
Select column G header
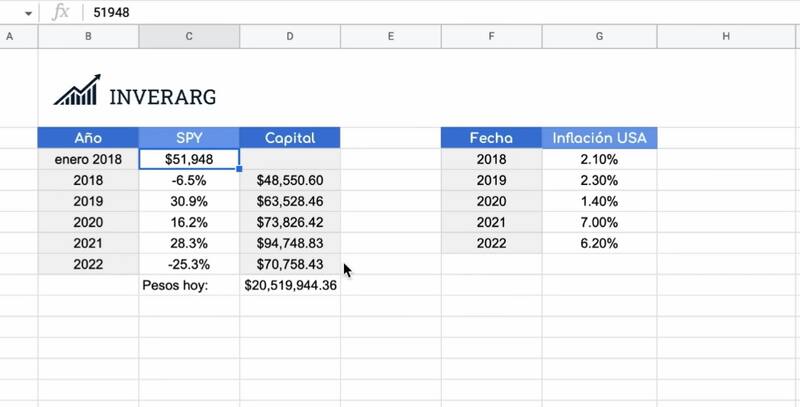599,37
